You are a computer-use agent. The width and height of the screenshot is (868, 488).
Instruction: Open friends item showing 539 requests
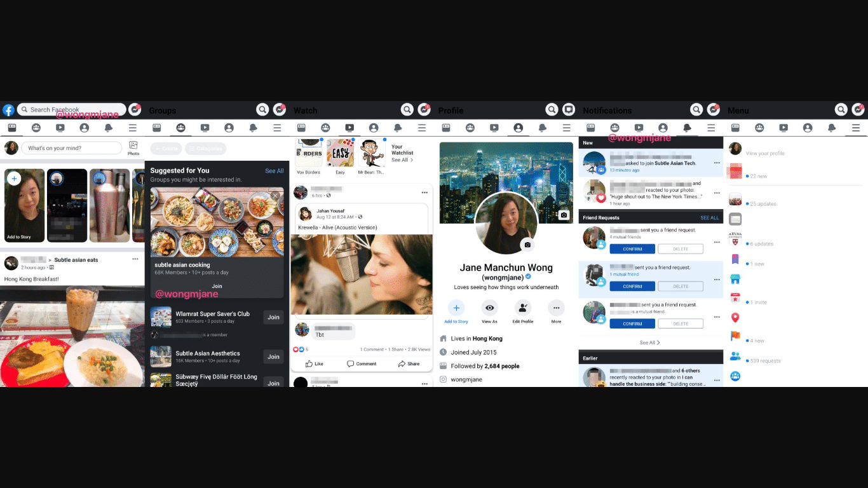[735, 356]
